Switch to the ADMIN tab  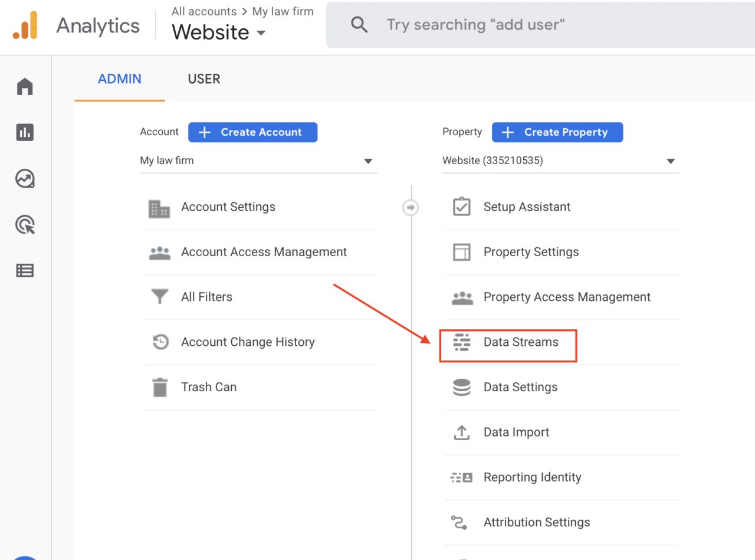click(x=120, y=79)
